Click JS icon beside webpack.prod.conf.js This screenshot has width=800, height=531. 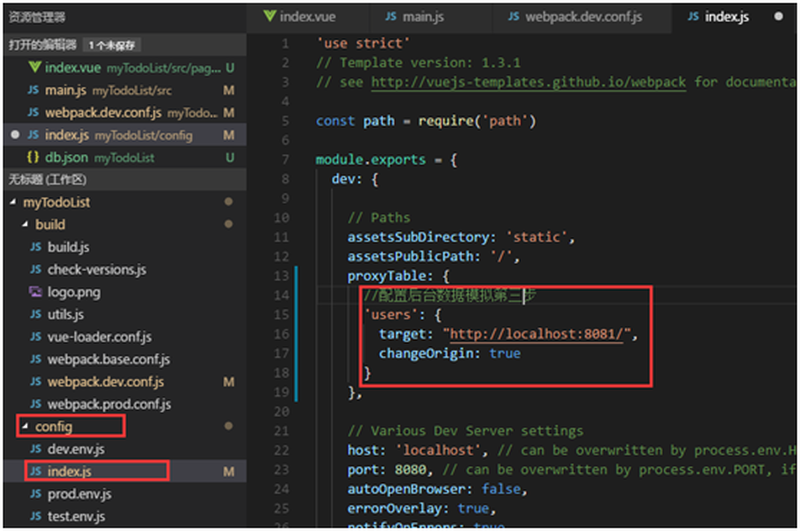pos(36,404)
